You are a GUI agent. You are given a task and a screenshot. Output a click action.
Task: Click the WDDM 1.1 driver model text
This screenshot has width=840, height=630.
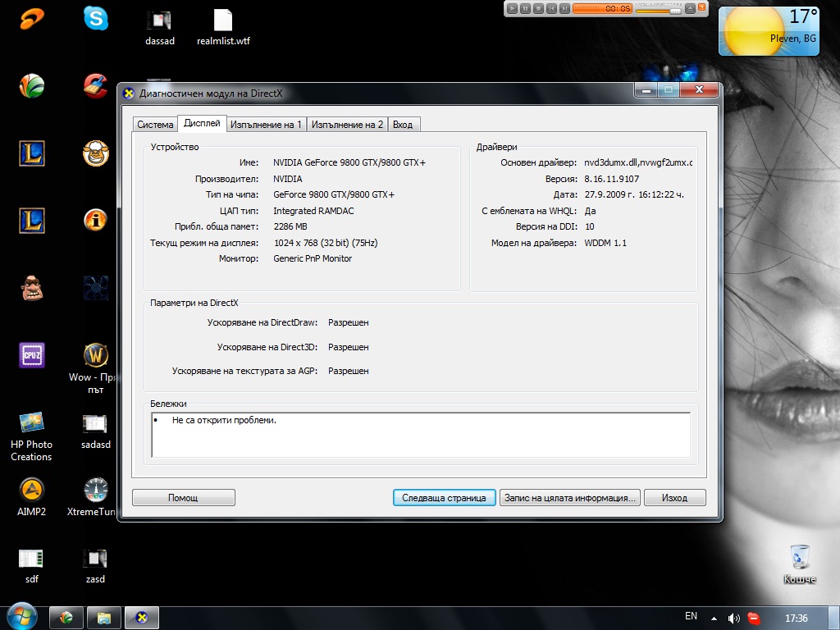tap(605, 243)
